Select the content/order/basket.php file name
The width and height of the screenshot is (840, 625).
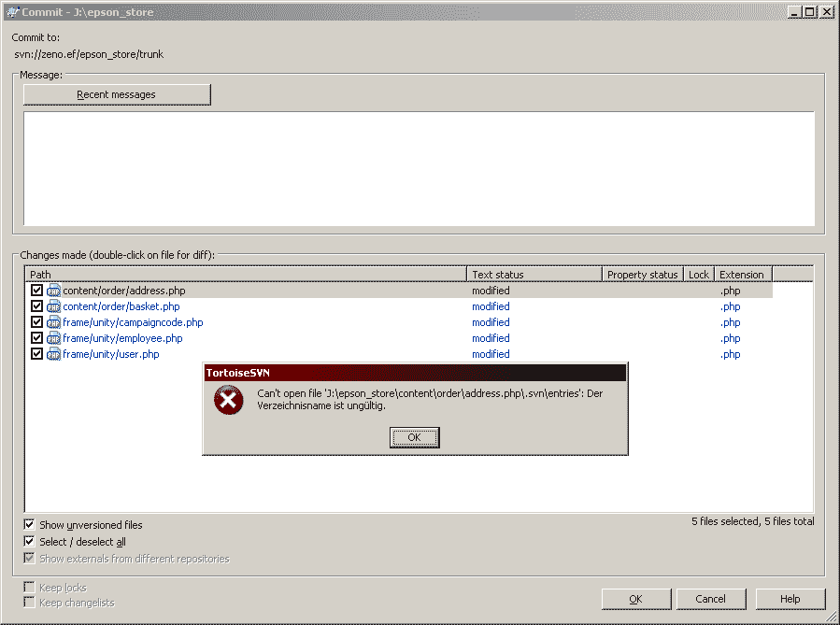121,306
